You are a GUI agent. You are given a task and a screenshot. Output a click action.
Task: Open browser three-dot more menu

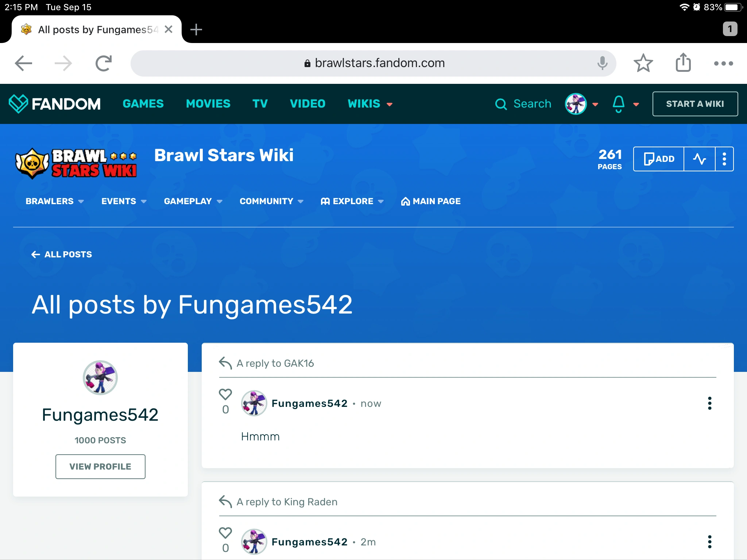[723, 63]
